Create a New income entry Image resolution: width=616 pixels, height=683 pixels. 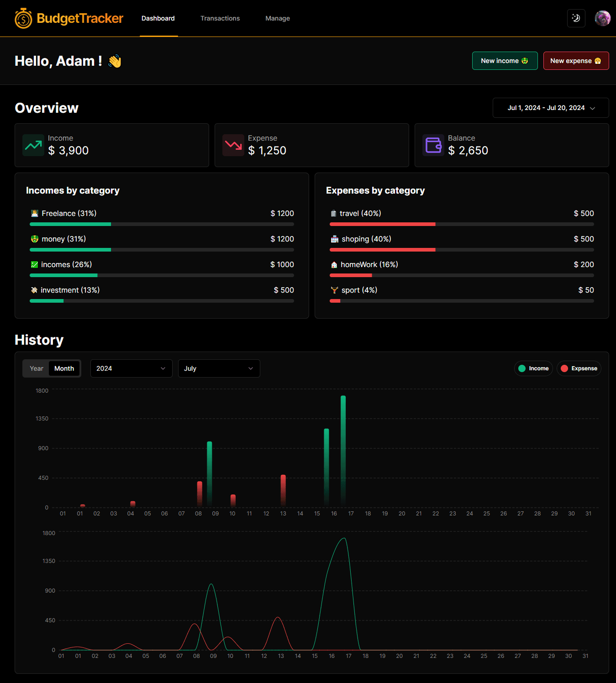[505, 61]
